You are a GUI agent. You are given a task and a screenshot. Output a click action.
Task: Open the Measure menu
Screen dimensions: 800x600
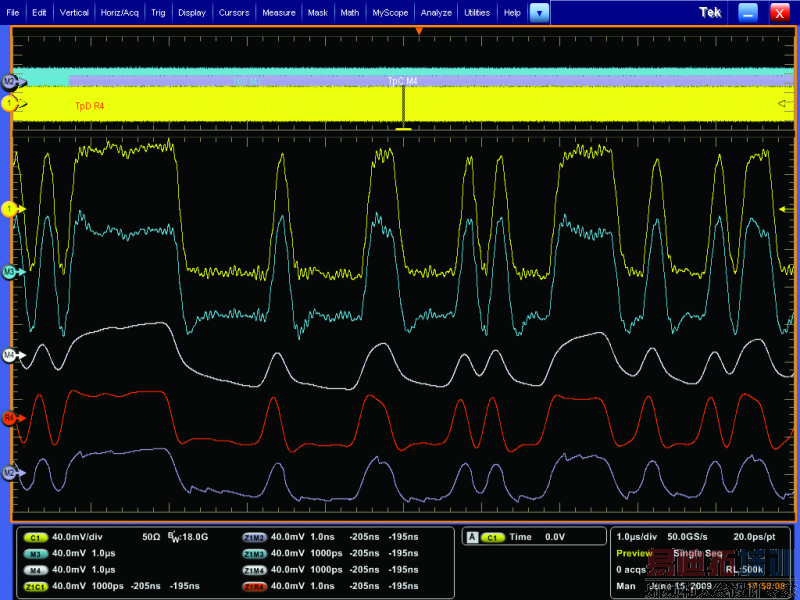tap(278, 13)
